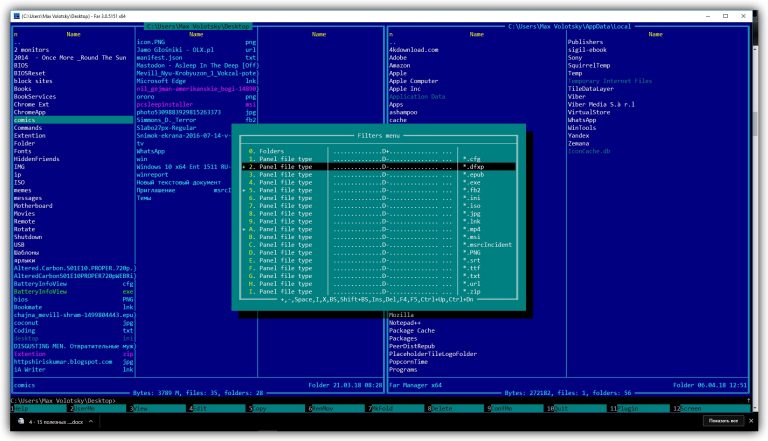Screen dimensions: 768x441
Task: Click the 4kdownload.com folder entry
Action: tap(418, 49)
